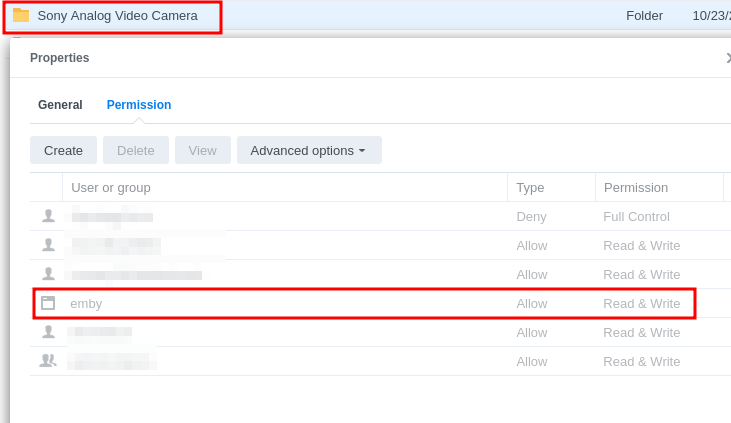Viewport: 731px width, 423px height.
Task: Expand the Advanced options dropdown
Action: tap(309, 150)
